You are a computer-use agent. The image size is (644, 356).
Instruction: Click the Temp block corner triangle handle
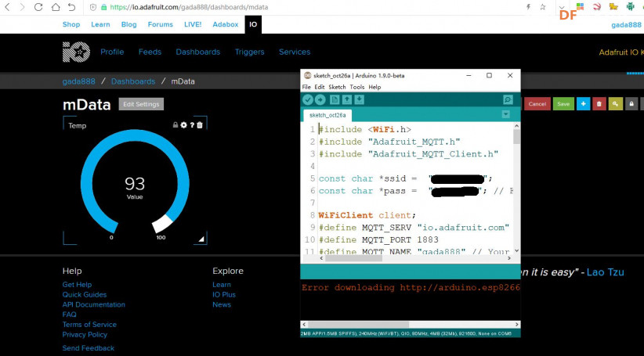point(201,239)
